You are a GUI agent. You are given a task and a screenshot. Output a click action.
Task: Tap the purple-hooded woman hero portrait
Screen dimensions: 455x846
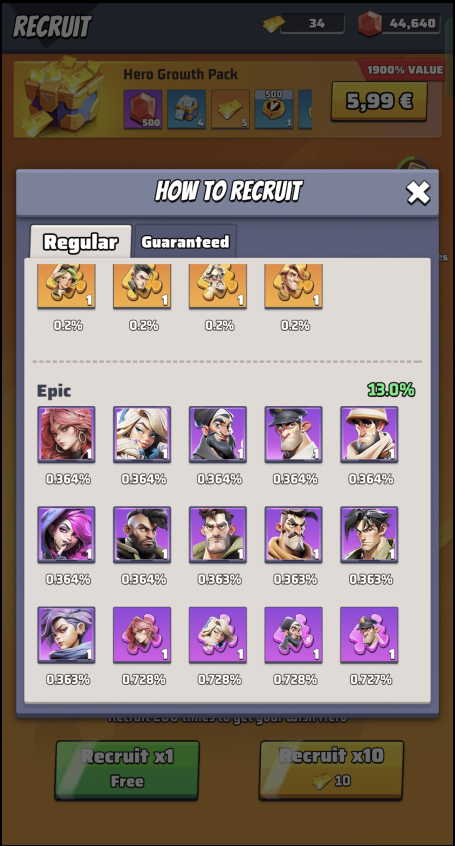66,535
